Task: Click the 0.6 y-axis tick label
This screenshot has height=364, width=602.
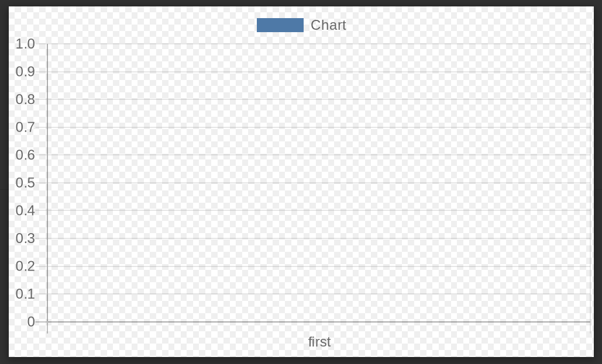Action: click(25, 155)
